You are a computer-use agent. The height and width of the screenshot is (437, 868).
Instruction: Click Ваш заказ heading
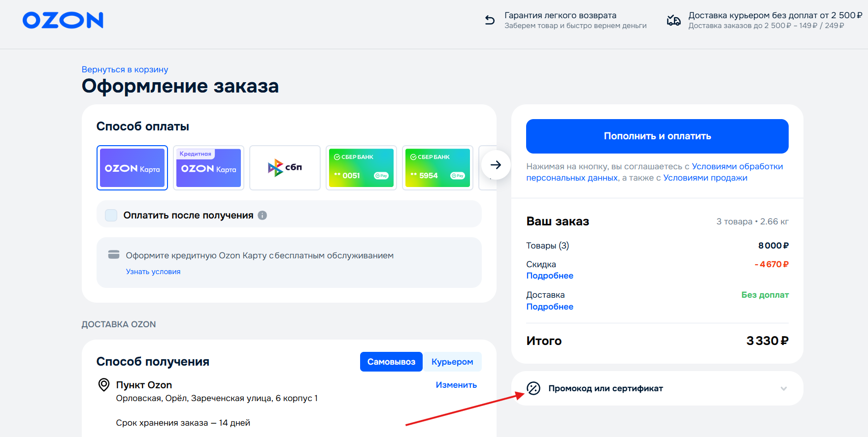click(558, 221)
